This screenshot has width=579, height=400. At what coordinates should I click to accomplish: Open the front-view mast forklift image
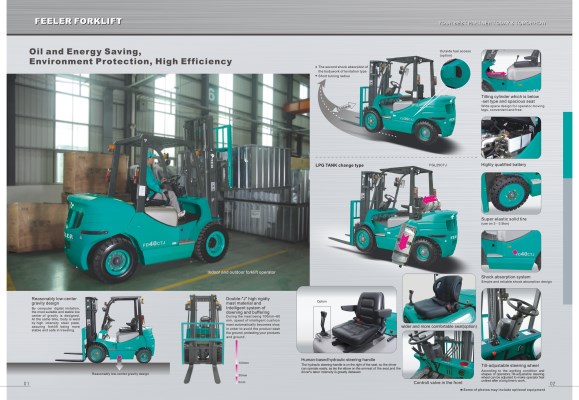pos(202,339)
